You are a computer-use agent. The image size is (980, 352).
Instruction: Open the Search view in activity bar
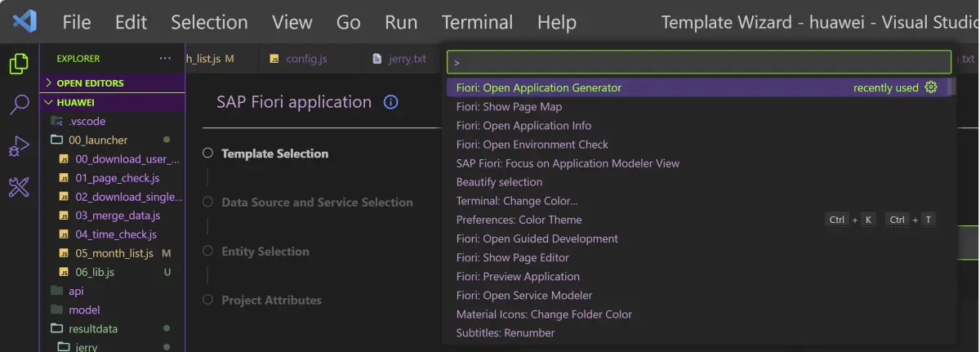point(19,105)
